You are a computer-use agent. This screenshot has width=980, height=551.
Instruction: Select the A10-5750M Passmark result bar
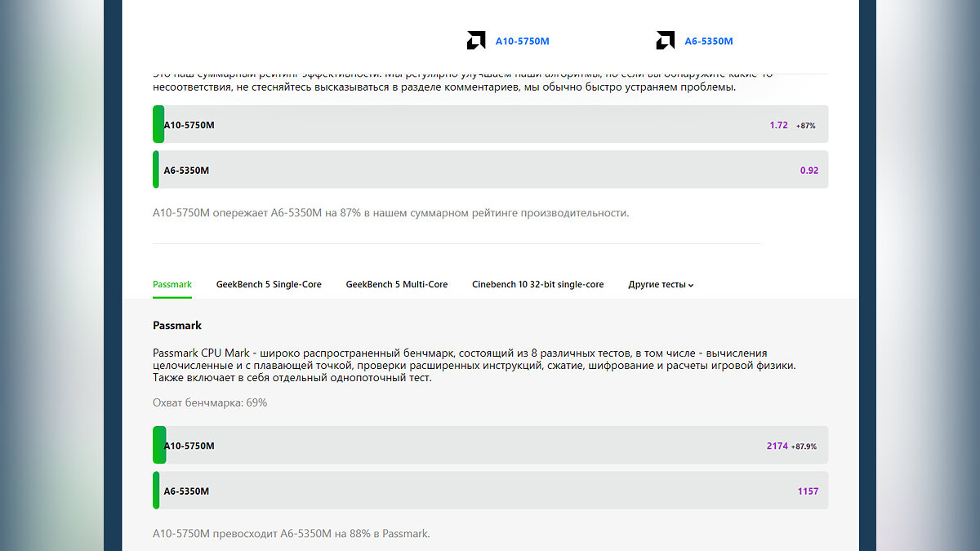coord(490,446)
